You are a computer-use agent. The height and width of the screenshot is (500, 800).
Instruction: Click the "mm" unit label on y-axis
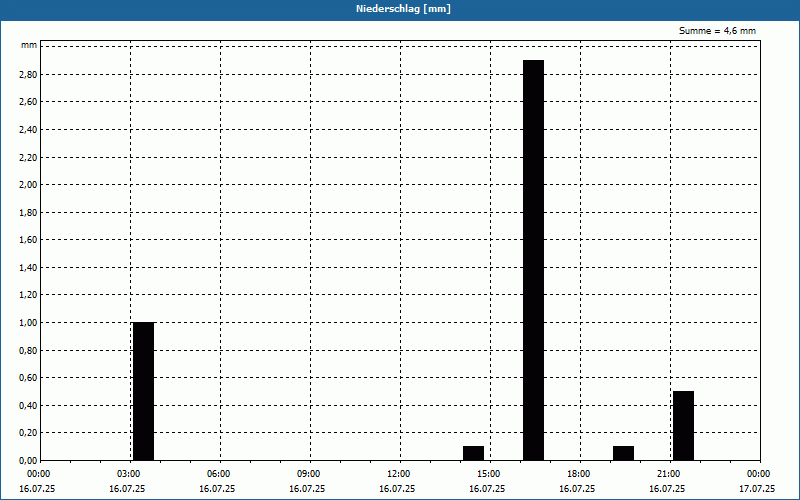coord(29,45)
